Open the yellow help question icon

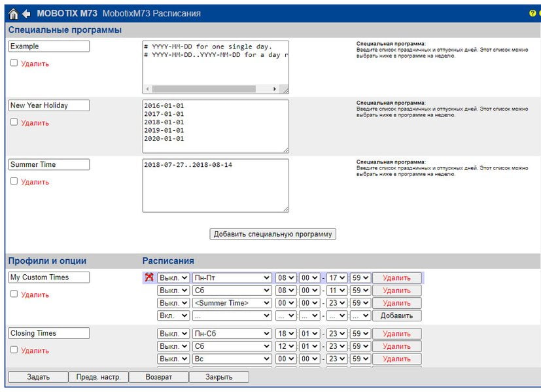532,13
